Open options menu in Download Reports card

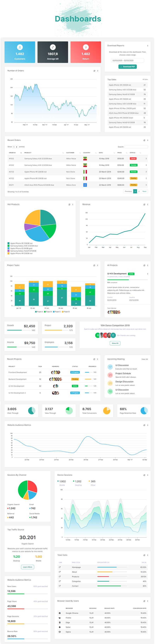tap(147, 46)
